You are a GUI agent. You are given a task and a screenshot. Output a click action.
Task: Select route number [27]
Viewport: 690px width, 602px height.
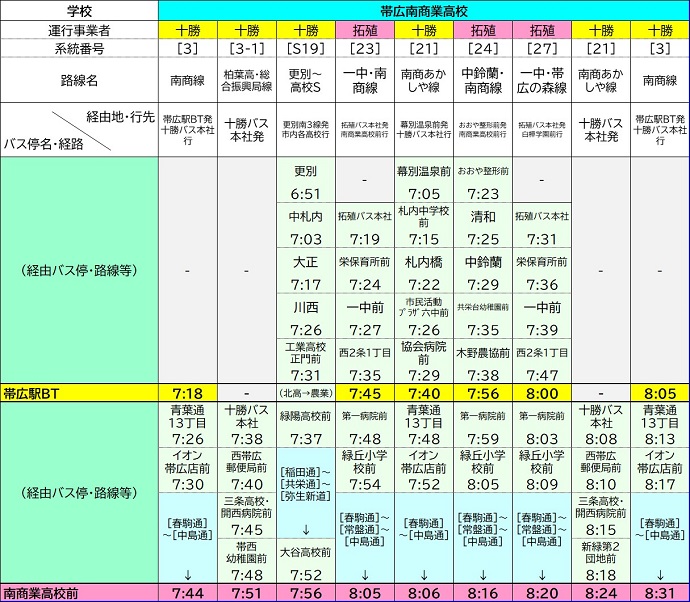(x=542, y=48)
